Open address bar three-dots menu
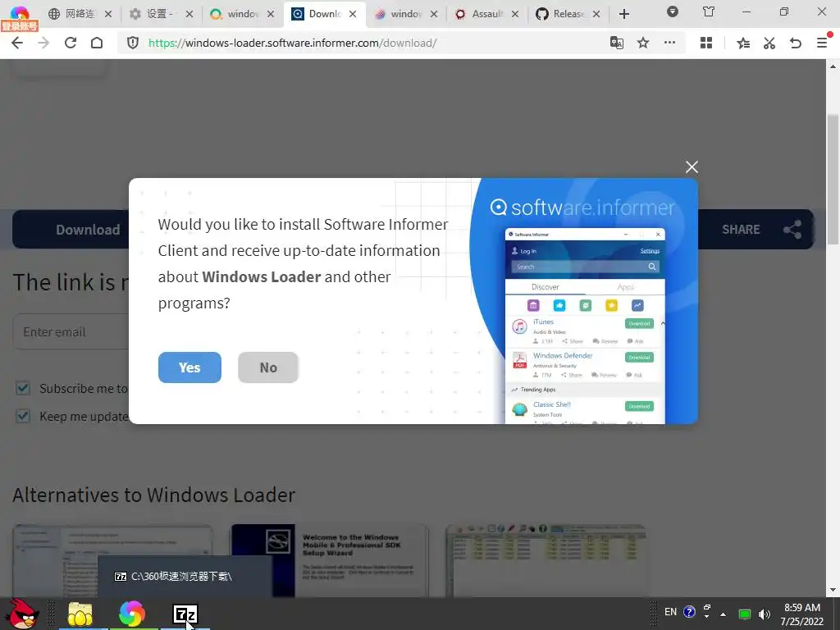The height and width of the screenshot is (630, 840). pos(669,43)
